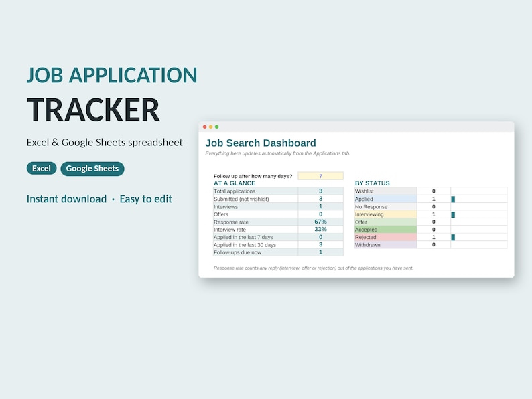Select the Offers value 0

321,214
